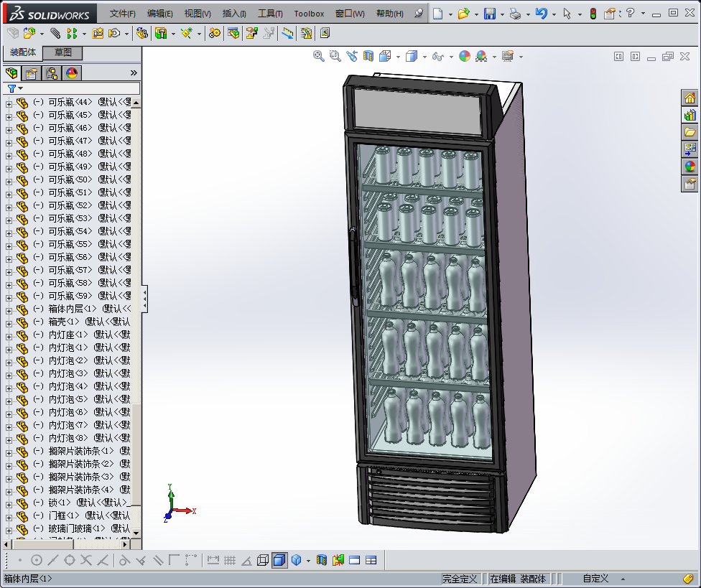
Task: Expand the 箱体内层<1> tree node
Action: pyautogui.click(x=9, y=311)
